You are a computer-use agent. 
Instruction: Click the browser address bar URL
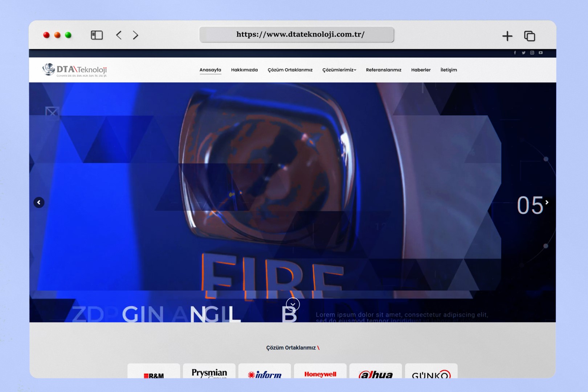click(297, 34)
